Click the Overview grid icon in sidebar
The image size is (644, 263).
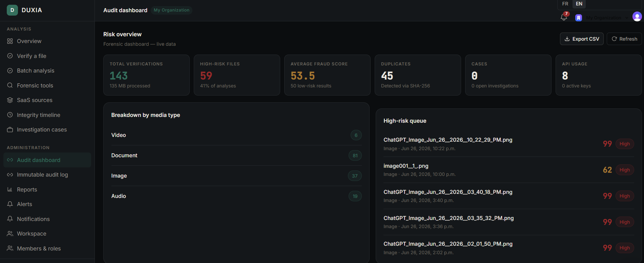[10, 41]
